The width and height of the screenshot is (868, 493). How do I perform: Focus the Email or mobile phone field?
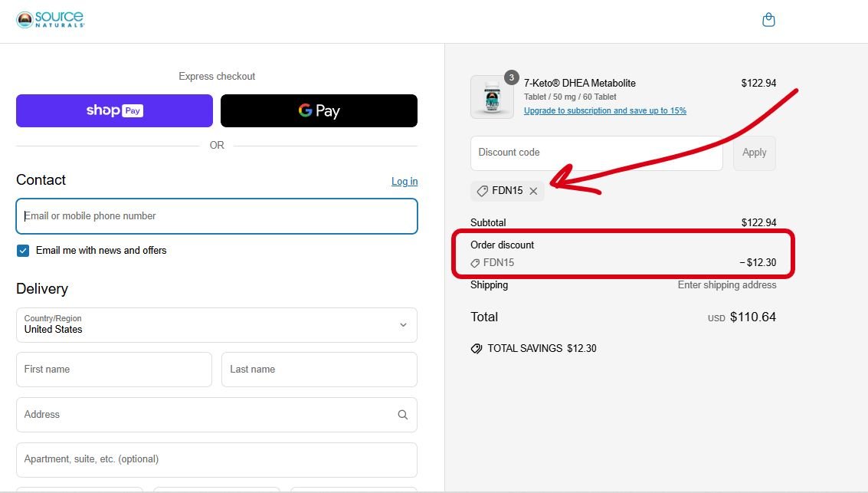217,216
